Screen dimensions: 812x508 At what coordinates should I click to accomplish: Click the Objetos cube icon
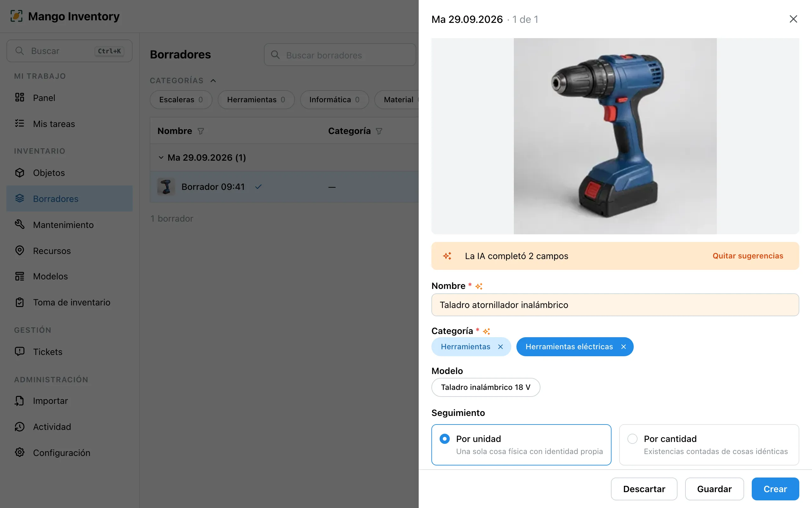pos(19,172)
